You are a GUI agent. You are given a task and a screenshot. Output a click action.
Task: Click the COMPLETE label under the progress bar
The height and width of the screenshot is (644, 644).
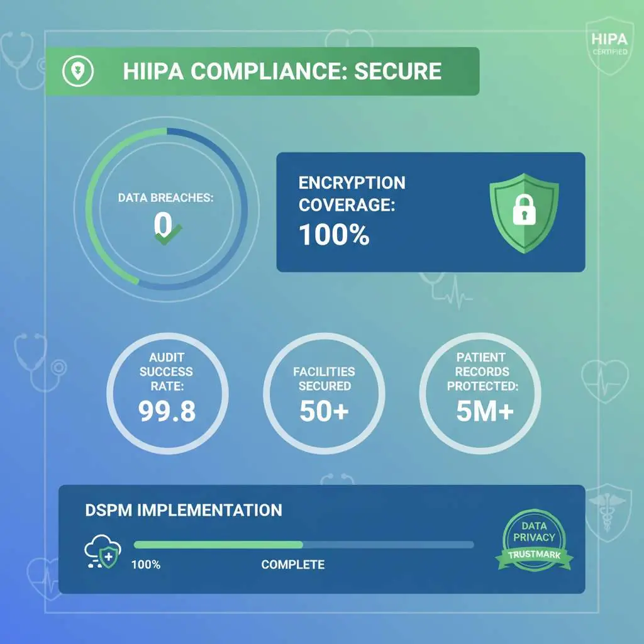(293, 565)
